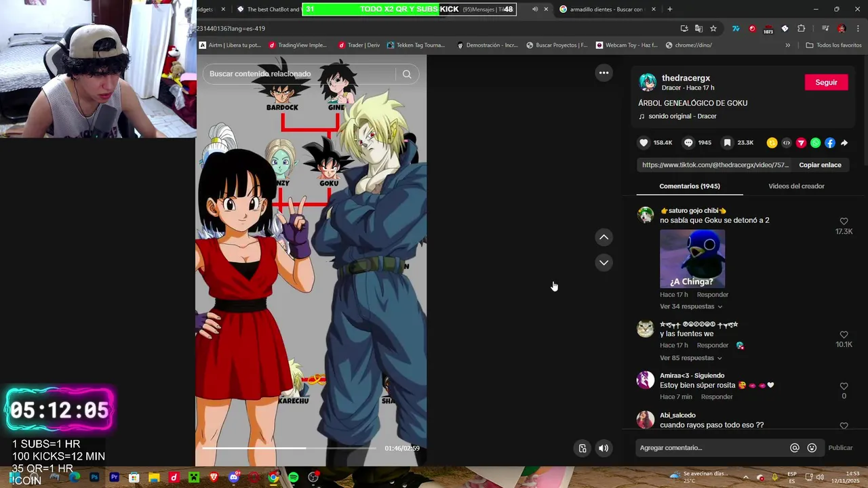The image size is (868, 488).
Task: Follow thedracergx with Seguir button
Action: 826,82
